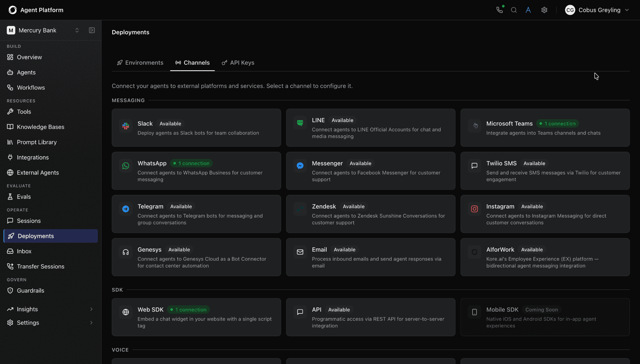The height and width of the screenshot is (364, 640).
Task: Select the Channels tab
Action: pos(192,63)
